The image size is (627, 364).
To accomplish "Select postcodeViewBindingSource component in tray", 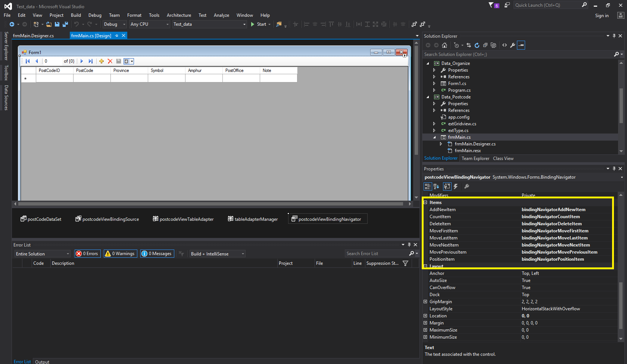I will 107,219.
